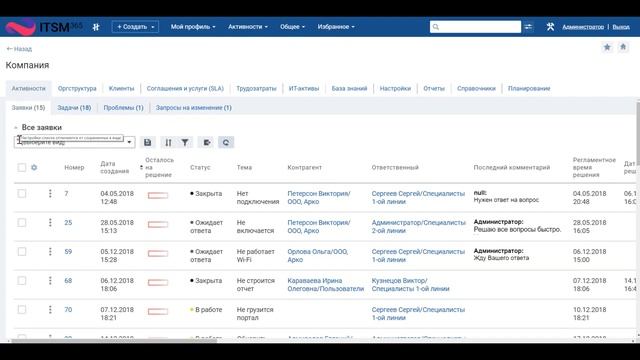Tick the checkbox for request 7

pyautogui.click(x=22, y=193)
